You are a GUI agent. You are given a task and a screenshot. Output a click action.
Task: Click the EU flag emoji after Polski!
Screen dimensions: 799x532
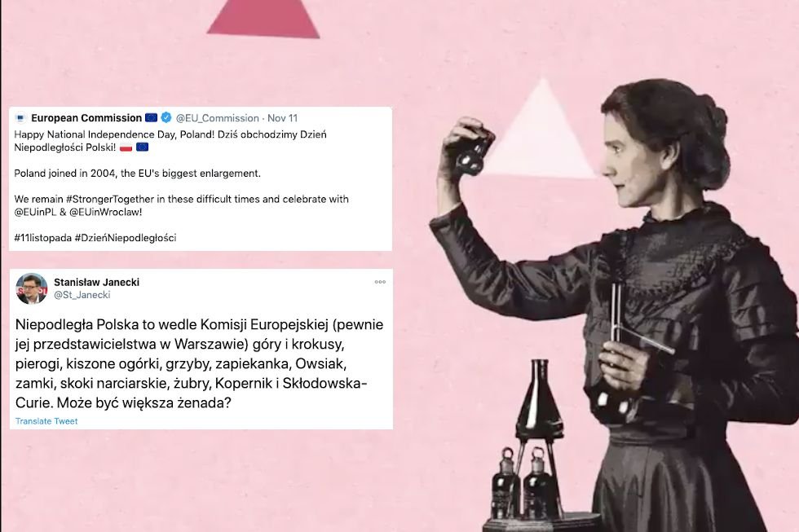coord(142,147)
